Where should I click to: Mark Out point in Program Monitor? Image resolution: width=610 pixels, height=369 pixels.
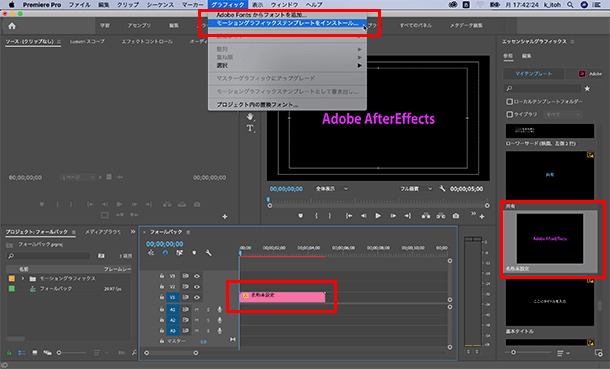pyautogui.click(x=330, y=215)
